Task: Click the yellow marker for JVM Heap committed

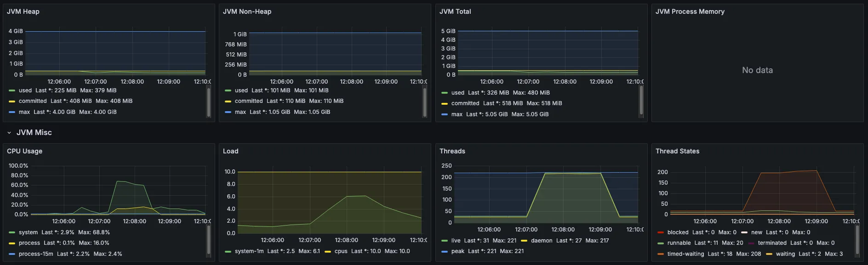Action: pyautogui.click(x=12, y=101)
